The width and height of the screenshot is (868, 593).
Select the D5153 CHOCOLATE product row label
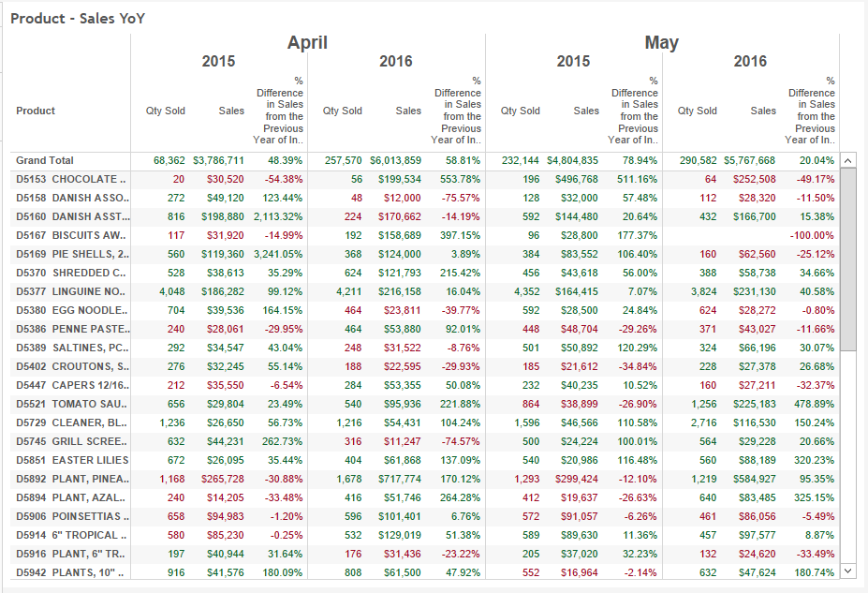(x=71, y=179)
